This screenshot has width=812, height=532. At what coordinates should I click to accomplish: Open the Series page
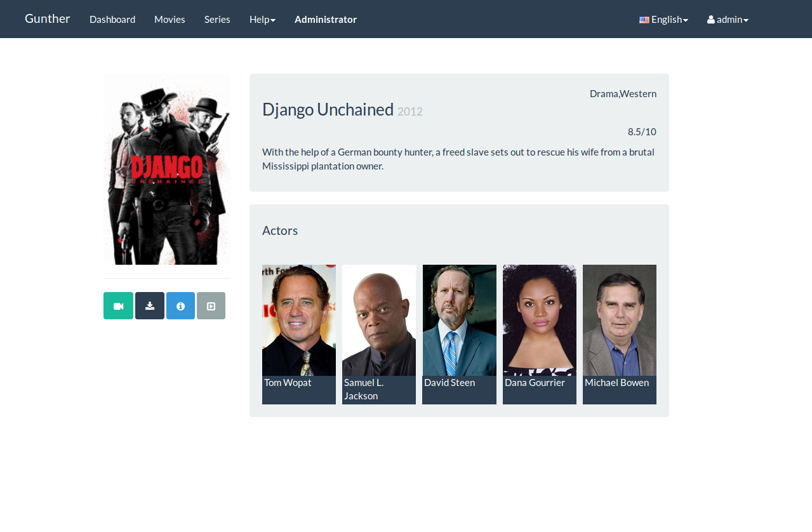pos(217,20)
